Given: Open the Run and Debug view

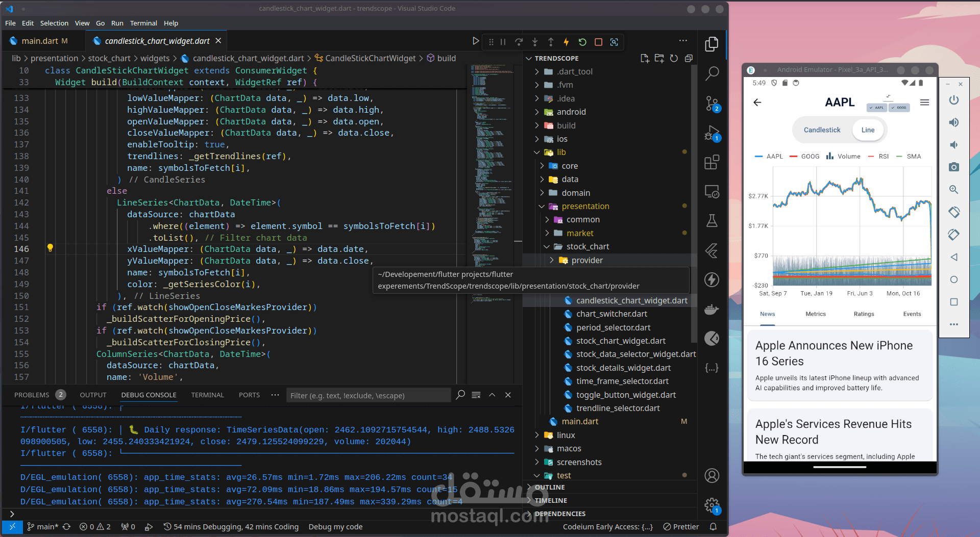Looking at the screenshot, I should [712, 133].
